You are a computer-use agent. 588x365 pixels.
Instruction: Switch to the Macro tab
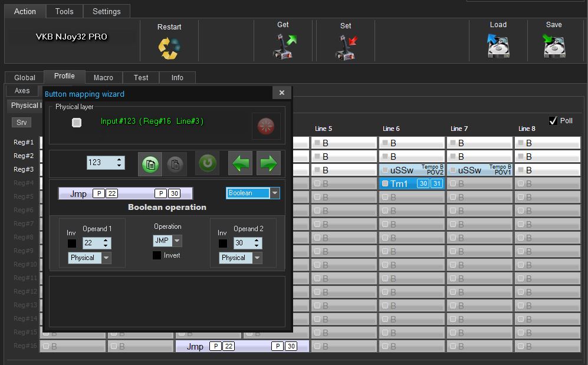[103, 77]
